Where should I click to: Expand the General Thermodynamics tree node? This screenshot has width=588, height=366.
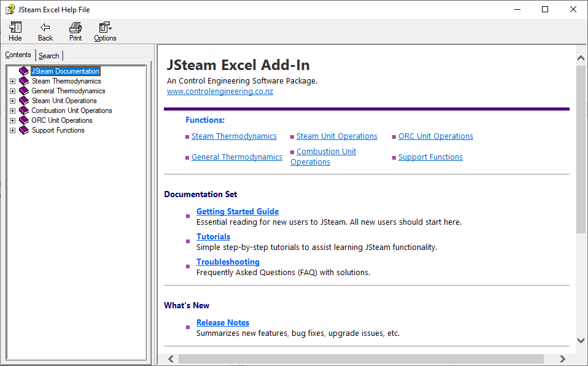(x=12, y=91)
